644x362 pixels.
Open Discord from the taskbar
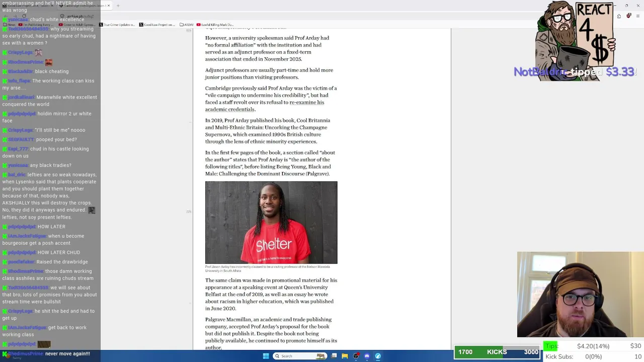pyautogui.click(x=367, y=356)
